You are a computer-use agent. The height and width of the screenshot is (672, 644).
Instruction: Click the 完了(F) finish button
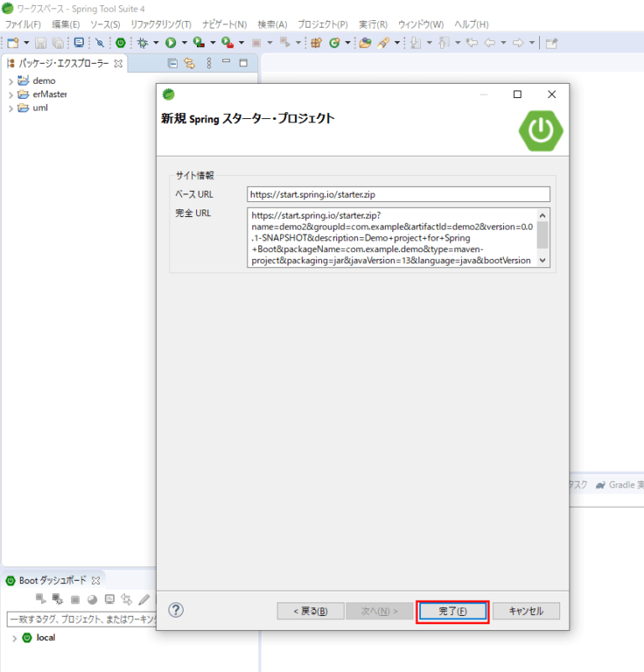(x=453, y=611)
